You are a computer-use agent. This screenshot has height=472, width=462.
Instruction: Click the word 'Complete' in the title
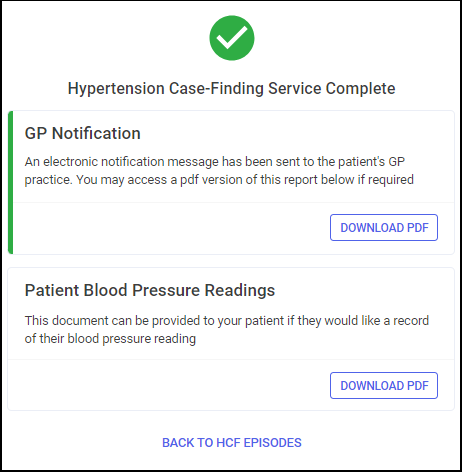tap(361, 89)
